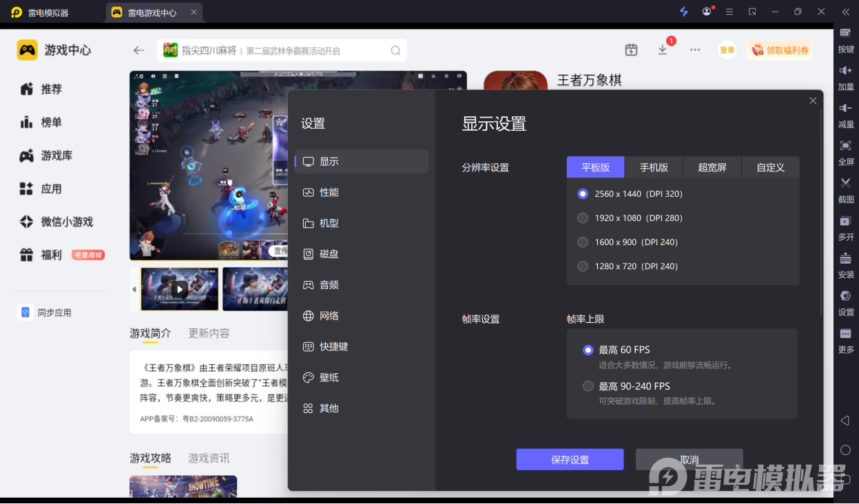Collapse the sidebar with double chevron icon
Screen dimensions: 859x504
tap(846, 12)
